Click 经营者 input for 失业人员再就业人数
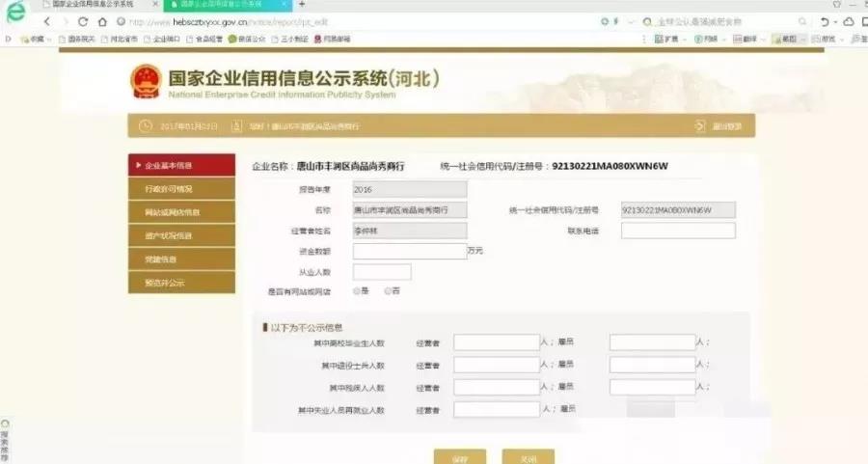The image size is (868, 464). click(x=497, y=409)
